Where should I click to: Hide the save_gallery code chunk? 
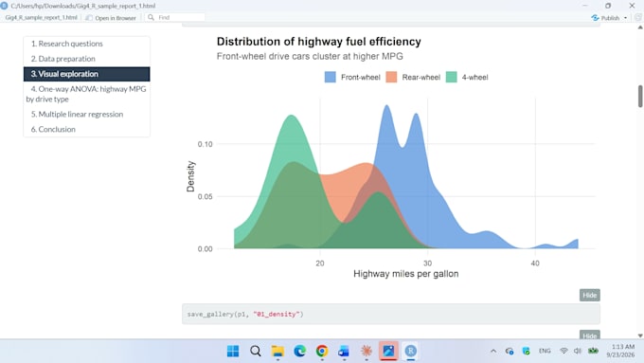590,295
